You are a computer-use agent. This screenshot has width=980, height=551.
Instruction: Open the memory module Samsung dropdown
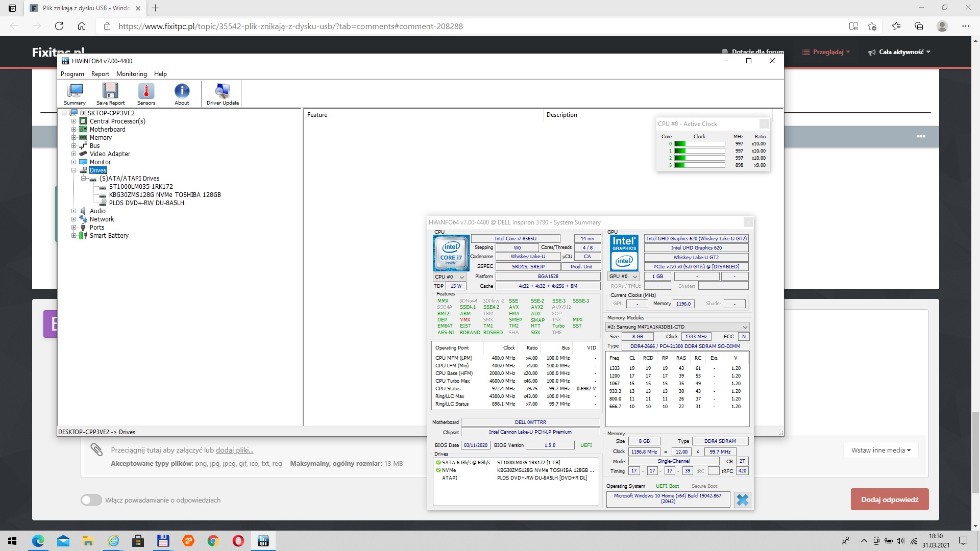[x=677, y=327]
